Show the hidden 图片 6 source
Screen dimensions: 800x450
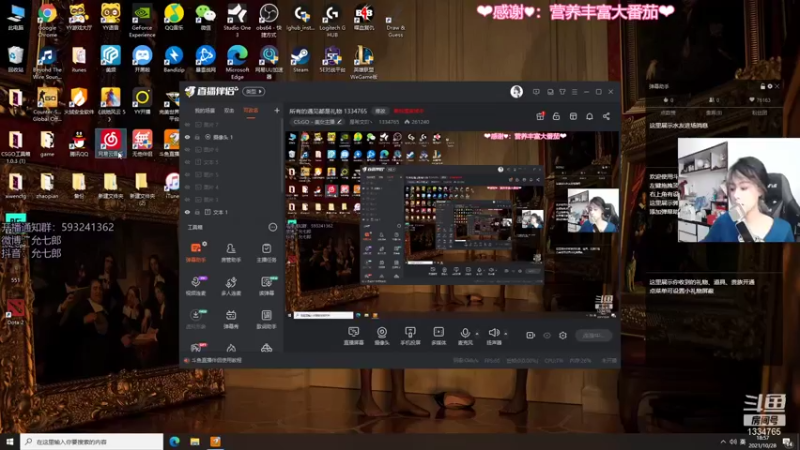pyautogui.click(x=187, y=149)
